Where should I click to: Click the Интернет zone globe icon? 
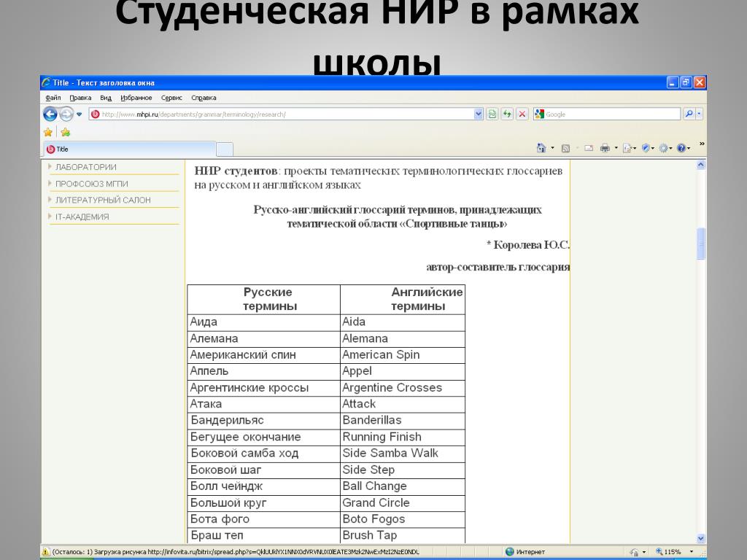[509, 551]
